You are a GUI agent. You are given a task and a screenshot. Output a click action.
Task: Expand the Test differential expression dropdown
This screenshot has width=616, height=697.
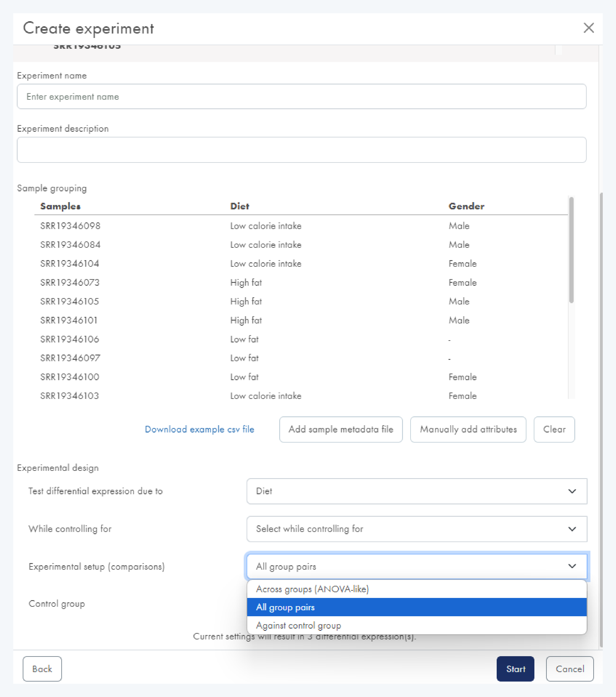click(416, 491)
